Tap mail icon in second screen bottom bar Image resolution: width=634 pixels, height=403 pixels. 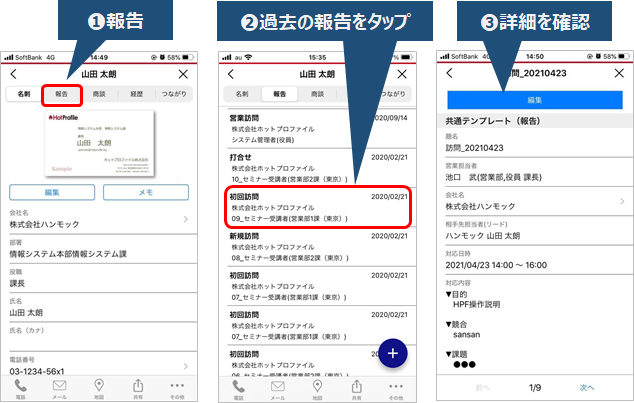tap(278, 389)
